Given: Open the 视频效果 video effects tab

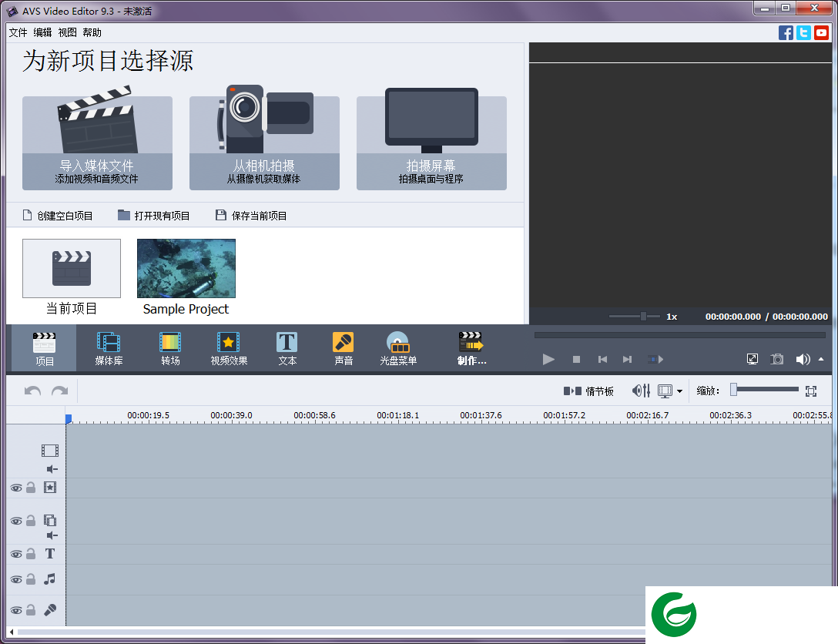Looking at the screenshot, I should 229,348.
